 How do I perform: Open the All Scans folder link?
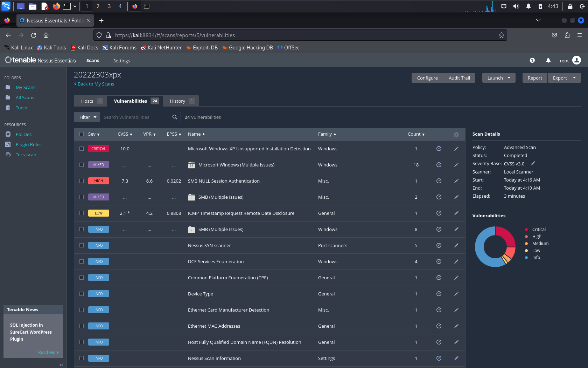[25, 97]
